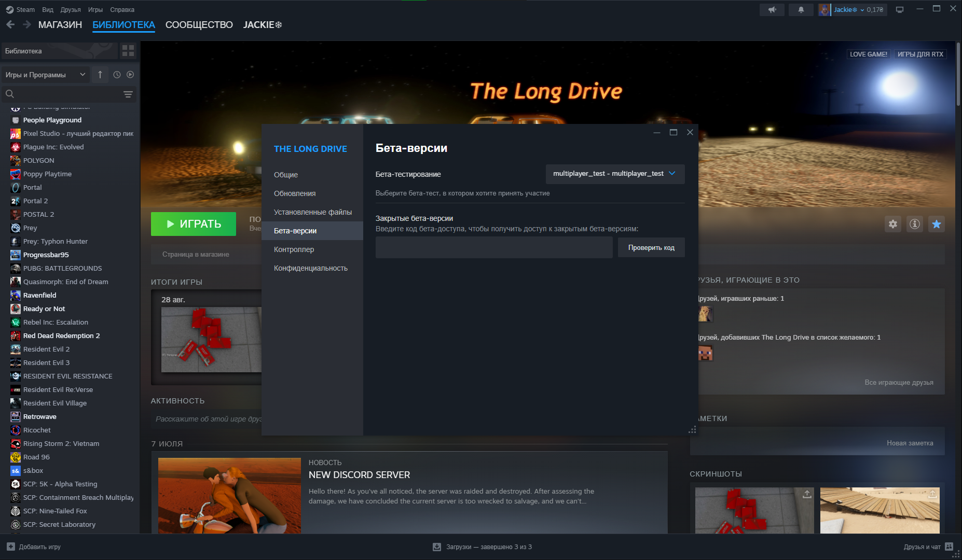Open the Games and Software filter dropdown
The width and height of the screenshot is (962, 560).
tap(46, 75)
